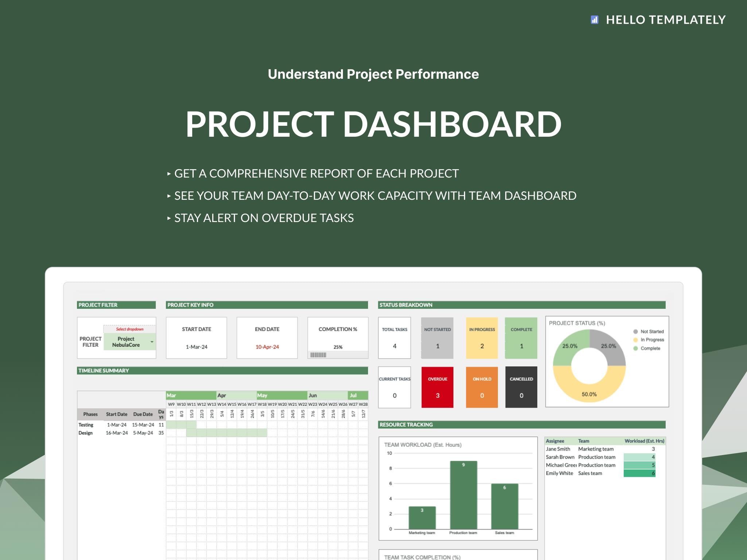This screenshot has height=560, width=747.
Task: Select the red OVERDUE status tile
Action: pos(437,387)
